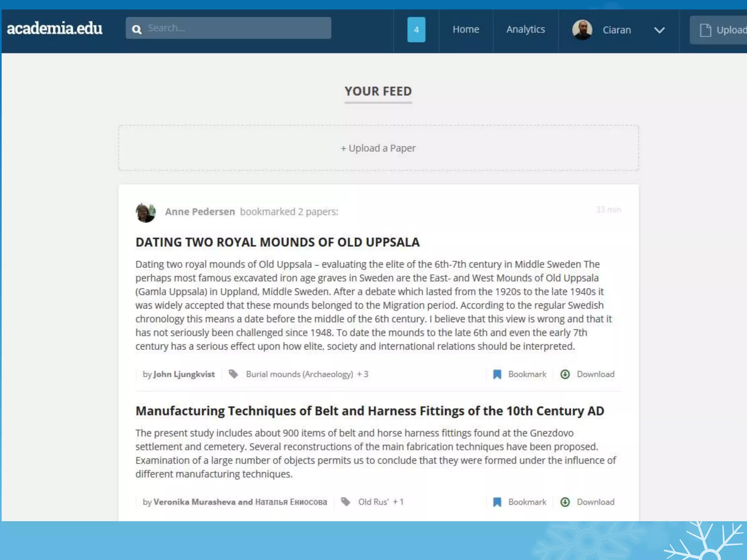Click Anne Pedersen's avatar thumbnail
This screenshot has height=560, width=747.
(x=146, y=212)
